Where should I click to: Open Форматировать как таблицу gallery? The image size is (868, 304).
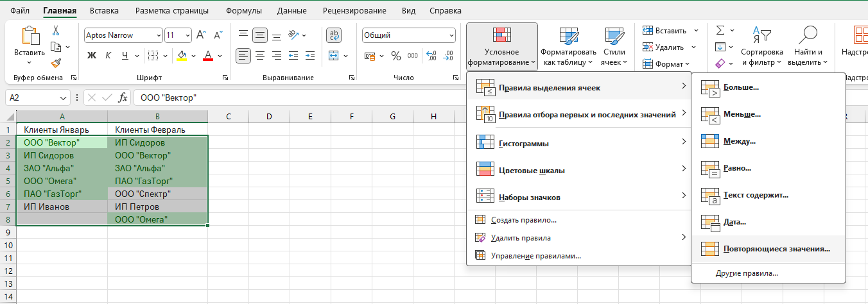[x=568, y=47]
